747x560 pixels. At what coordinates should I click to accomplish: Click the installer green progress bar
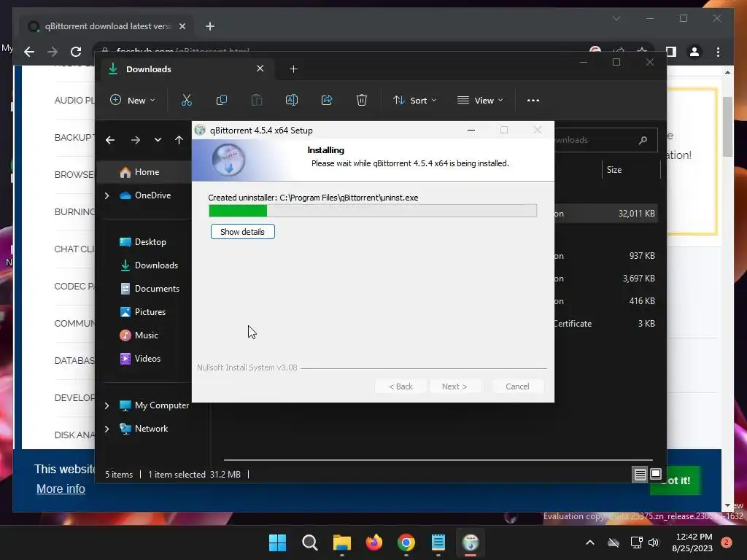(373, 211)
